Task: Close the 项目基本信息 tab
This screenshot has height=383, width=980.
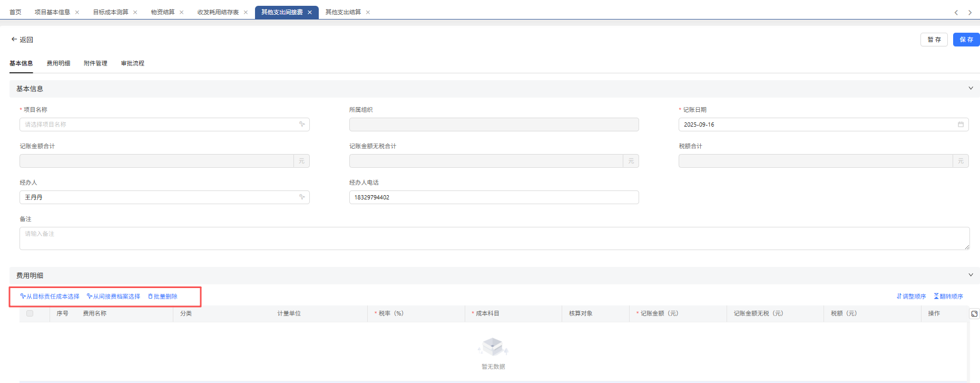Action: (x=77, y=12)
